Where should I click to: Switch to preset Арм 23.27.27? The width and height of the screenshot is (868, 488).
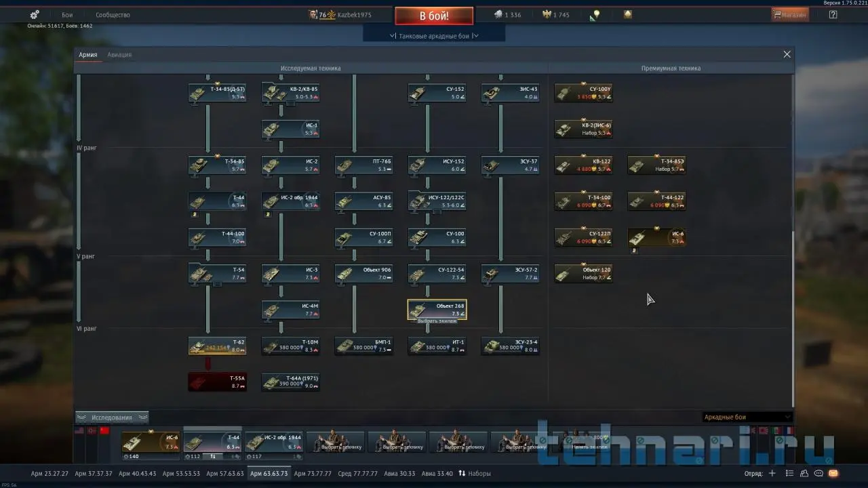(x=50, y=474)
